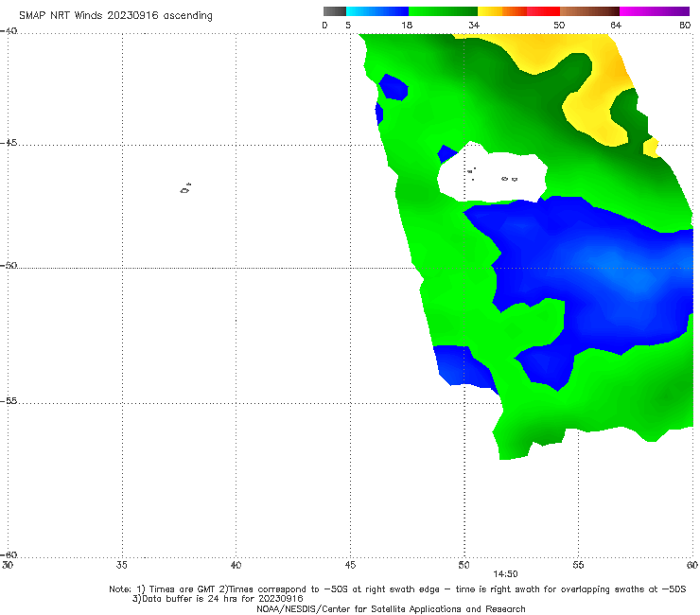This screenshot has height=615, width=700.
Task: Click the latitude axis label '-45'
Action: point(9,143)
